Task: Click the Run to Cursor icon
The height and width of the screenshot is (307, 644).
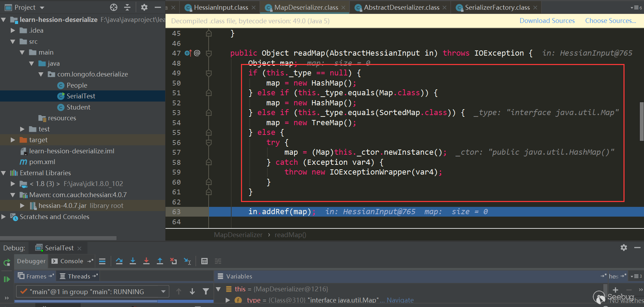Action: [187, 261]
